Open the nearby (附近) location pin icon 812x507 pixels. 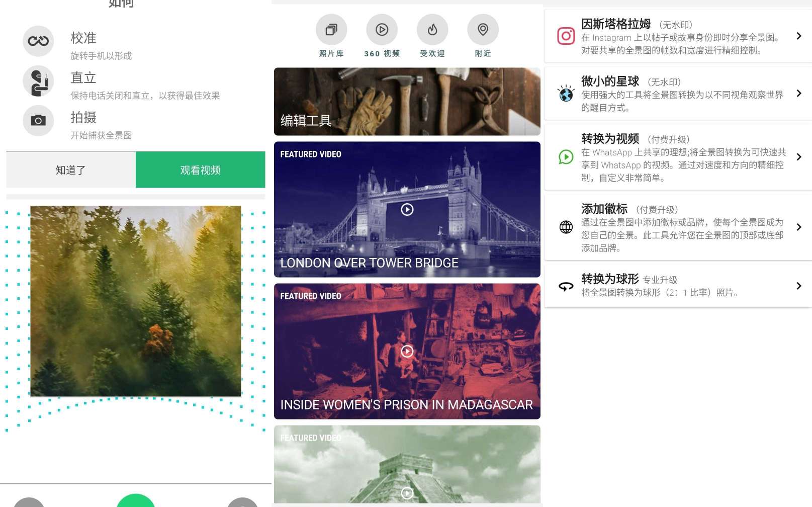point(483,30)
